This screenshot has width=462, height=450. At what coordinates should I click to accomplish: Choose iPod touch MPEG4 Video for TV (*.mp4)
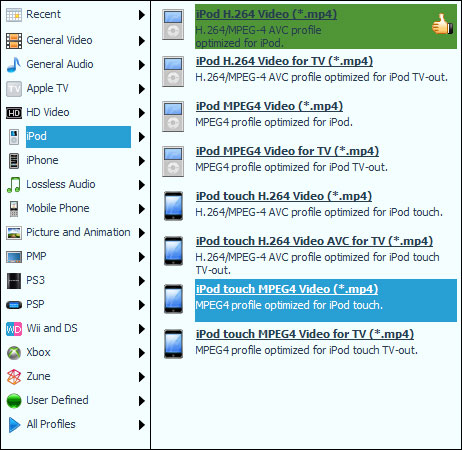(305, 334)
